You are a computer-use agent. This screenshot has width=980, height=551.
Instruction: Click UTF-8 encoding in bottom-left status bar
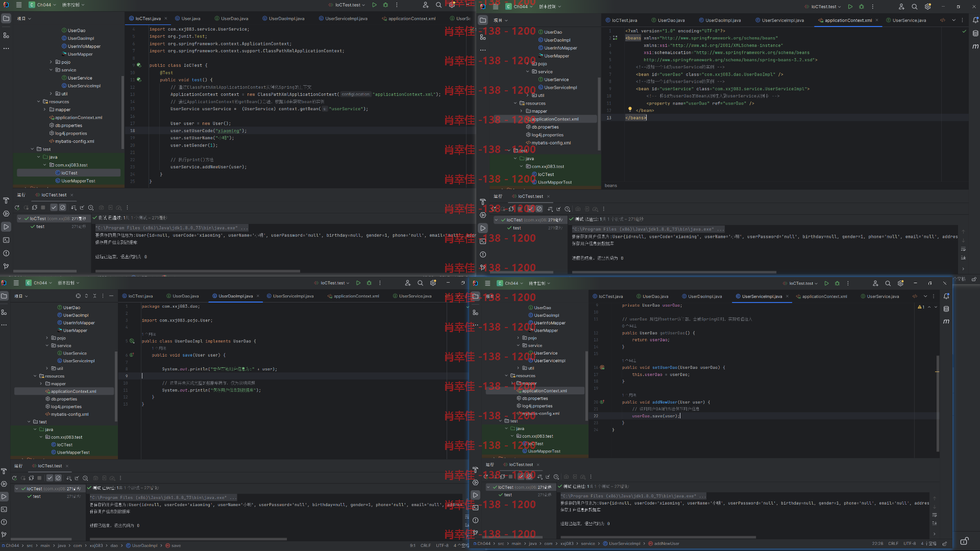pyautogui.click(x=442, y=545)
